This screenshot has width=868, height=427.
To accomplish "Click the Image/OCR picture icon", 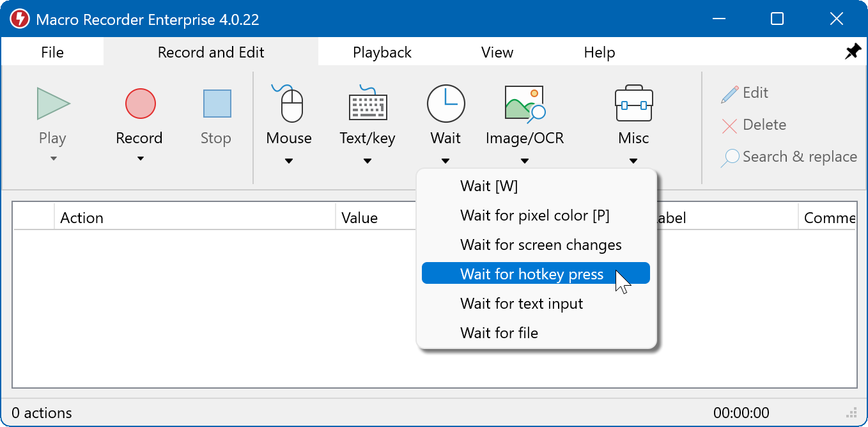I will (524, 104).
